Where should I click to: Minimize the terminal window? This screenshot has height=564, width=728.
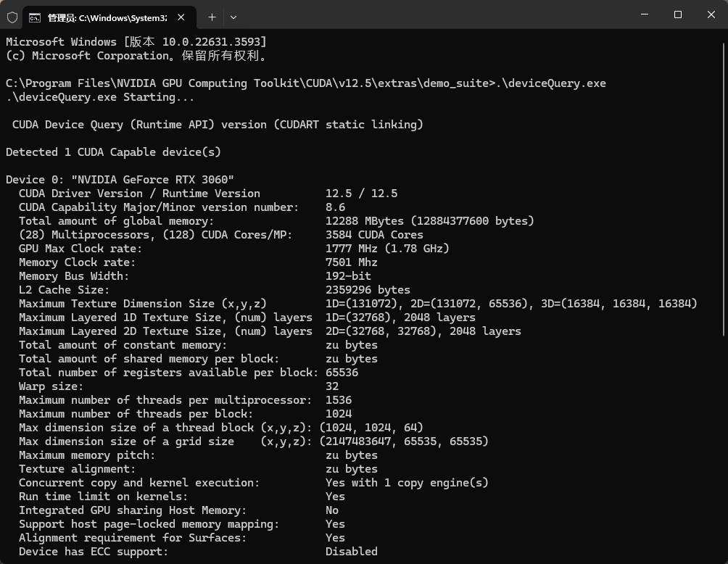click(645, 14)
